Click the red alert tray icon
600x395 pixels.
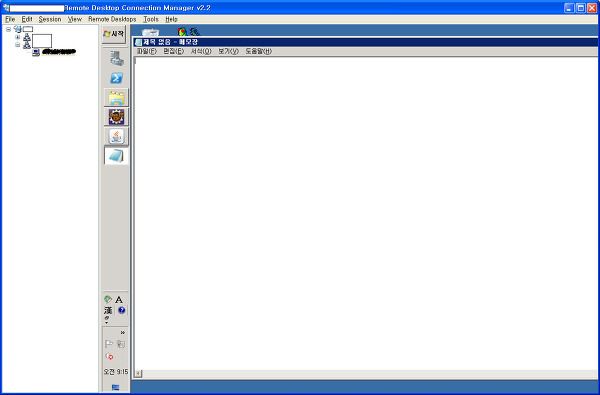point(109,356)
